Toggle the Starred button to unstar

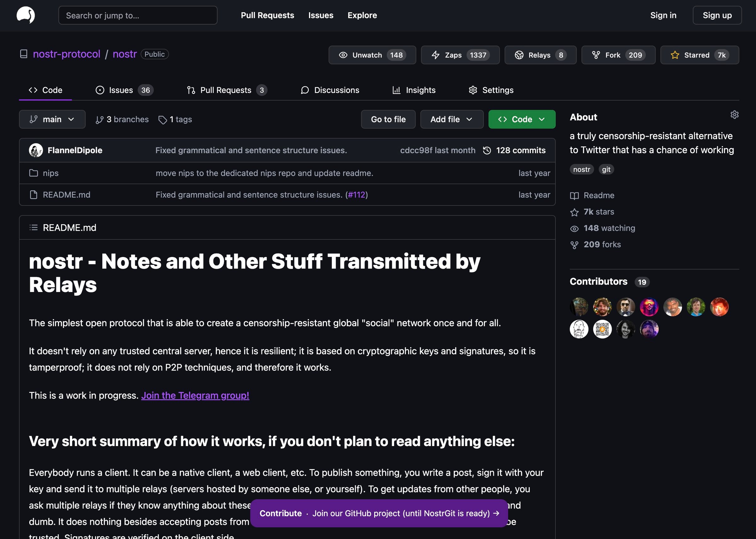(x=699, y=55)
